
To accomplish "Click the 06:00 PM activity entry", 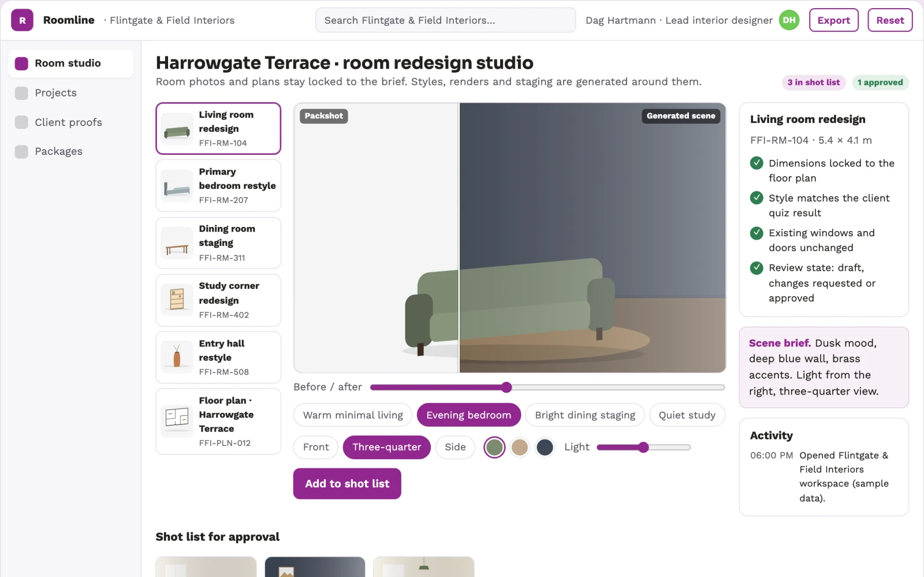I will tap(824, 477).
